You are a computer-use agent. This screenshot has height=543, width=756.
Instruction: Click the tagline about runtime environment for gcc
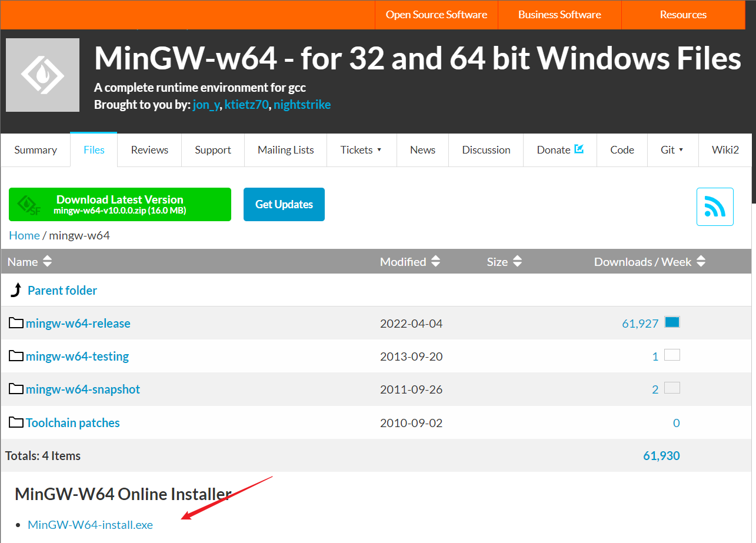[200, 88]
